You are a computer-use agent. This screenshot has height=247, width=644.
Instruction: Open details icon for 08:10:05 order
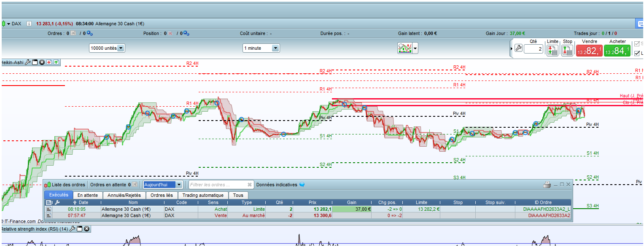[x=49, y=209]
